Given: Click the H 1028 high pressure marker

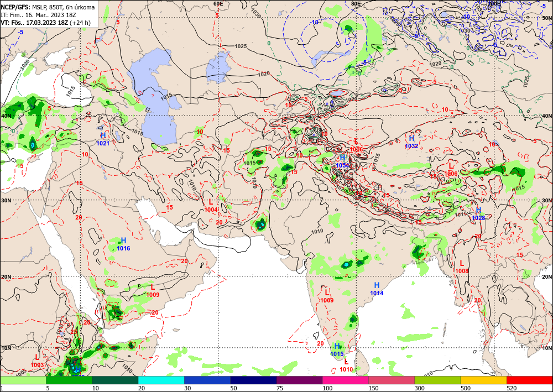Looking at the screenshot, I should click(478, 213).
